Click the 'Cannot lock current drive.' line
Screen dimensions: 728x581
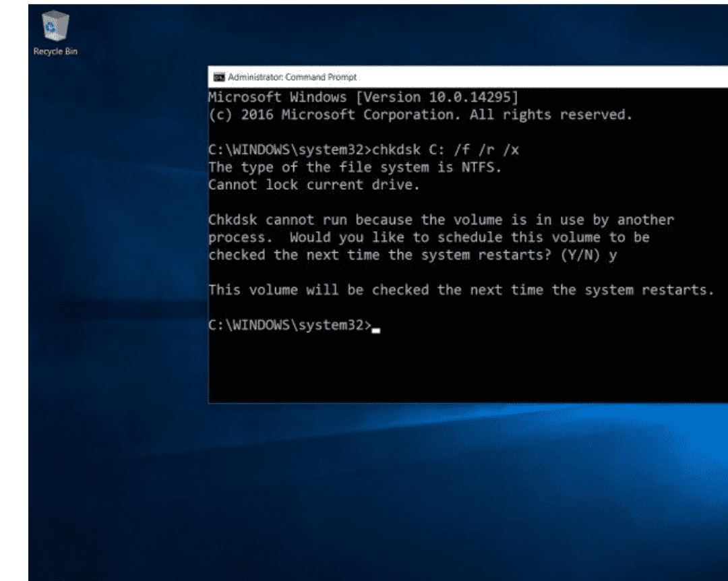314,185
